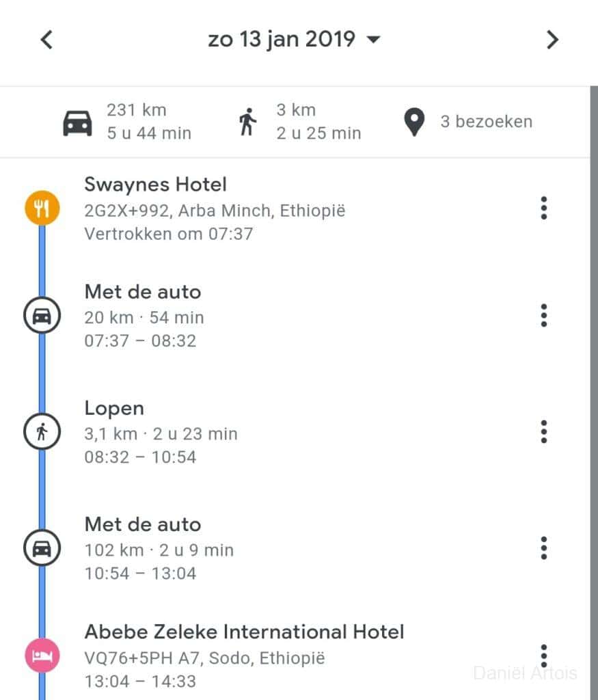Click the car icon for 102 km drive

point(42,548)
